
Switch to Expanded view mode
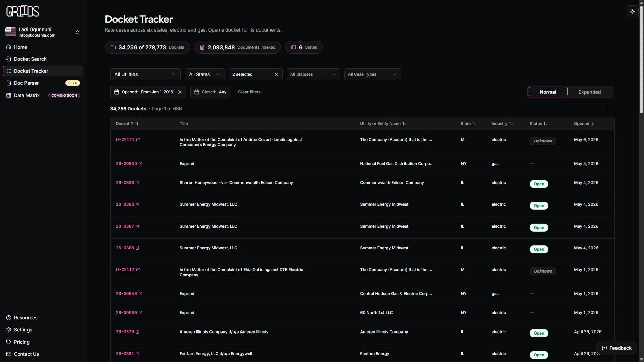point(589,92)
